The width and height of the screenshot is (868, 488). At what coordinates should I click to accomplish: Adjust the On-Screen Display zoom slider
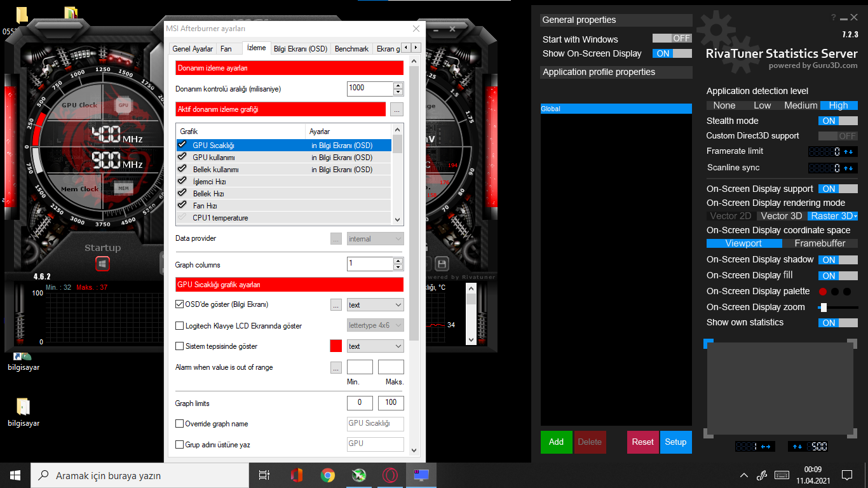point(823,308)
